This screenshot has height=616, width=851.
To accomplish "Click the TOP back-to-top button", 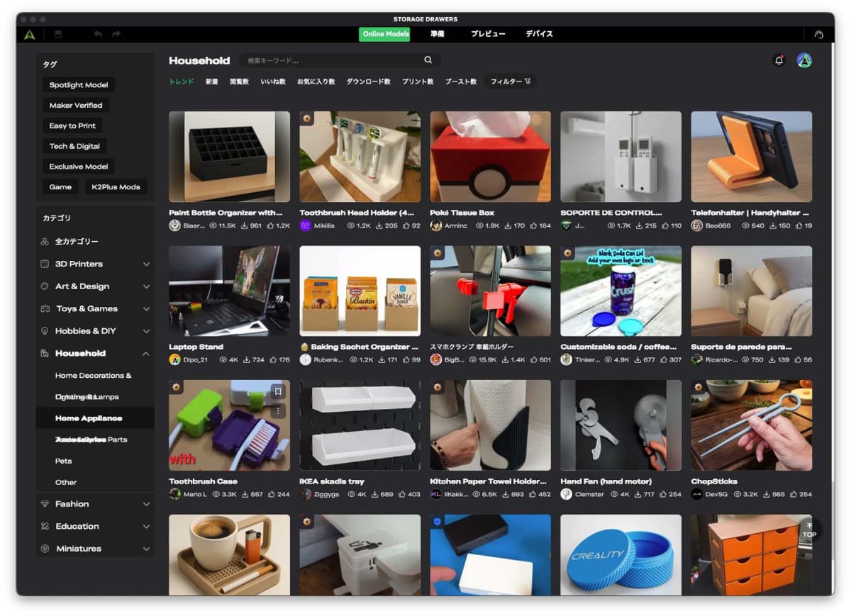I will pos(810,530).
